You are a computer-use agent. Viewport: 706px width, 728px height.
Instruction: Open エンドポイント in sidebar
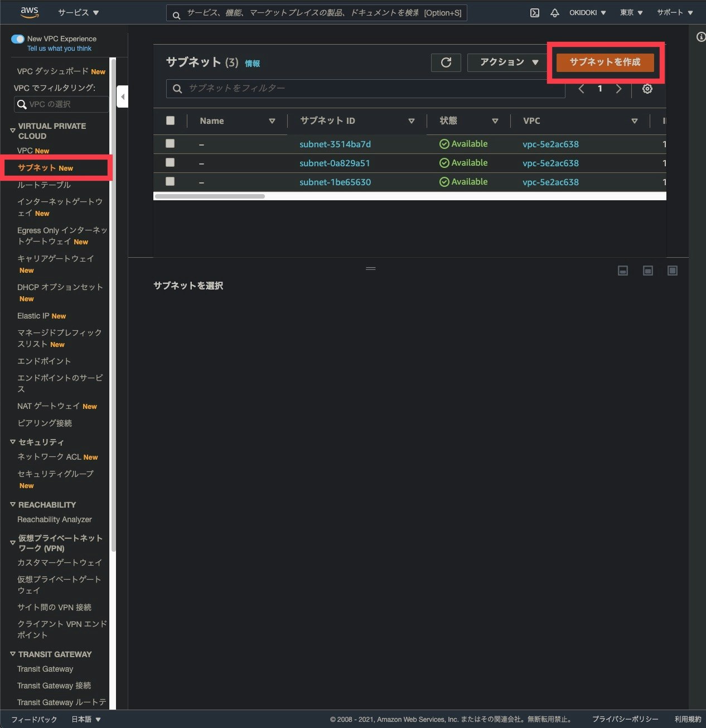[x=44, y=361]
